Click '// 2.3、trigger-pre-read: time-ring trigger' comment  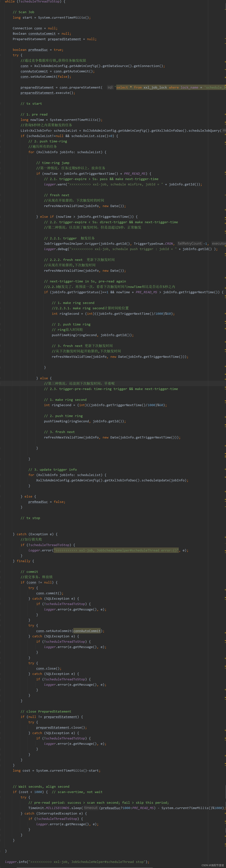[x=111, y=389]
